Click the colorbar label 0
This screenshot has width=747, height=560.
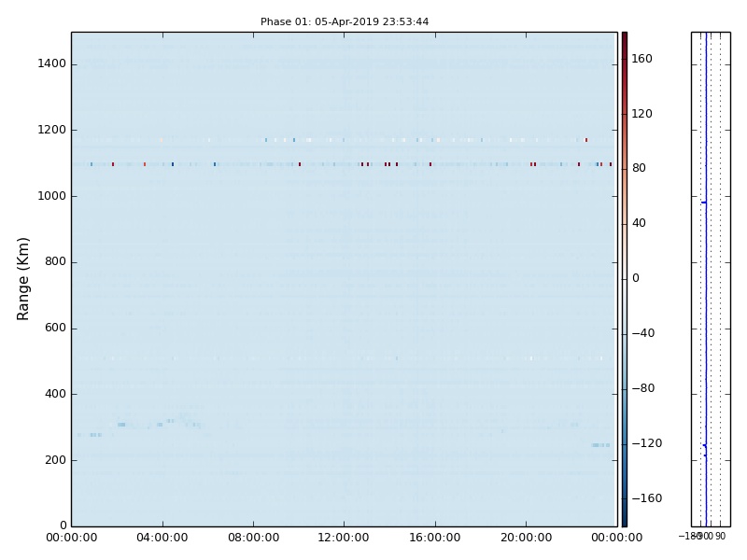pos(636,278)
